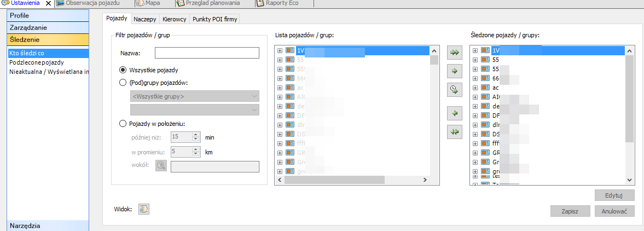Click the add-all double right arrow button
This screenshot has width=644, height=231.
tap(454, 53)
